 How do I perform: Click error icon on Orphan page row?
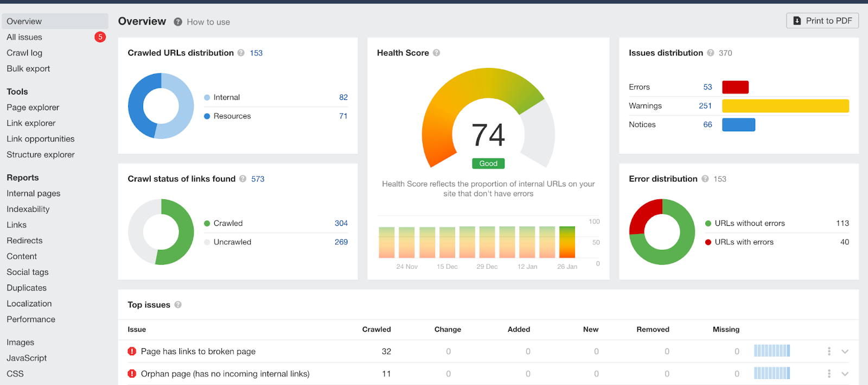(132, 374)
